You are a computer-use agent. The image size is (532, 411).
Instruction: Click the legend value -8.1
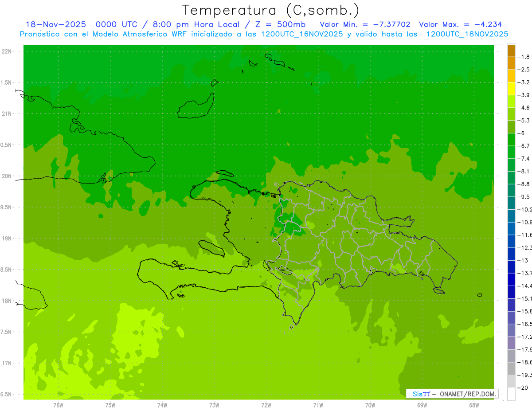(524, 172)
